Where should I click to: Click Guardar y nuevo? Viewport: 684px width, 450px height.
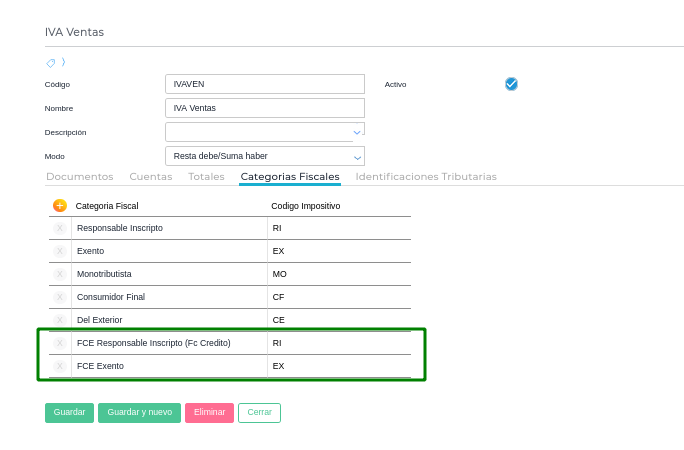coord(139,413)
